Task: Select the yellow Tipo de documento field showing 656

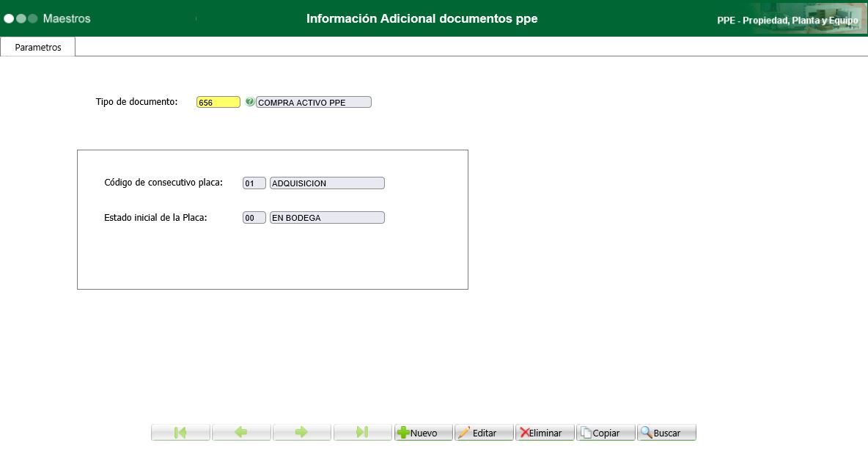Action: (218, 102)
